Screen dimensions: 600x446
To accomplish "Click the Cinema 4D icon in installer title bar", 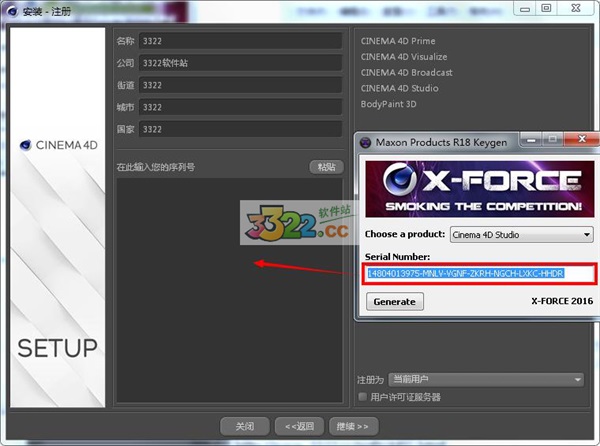I will pyautogui.click(x=12, y=11).
